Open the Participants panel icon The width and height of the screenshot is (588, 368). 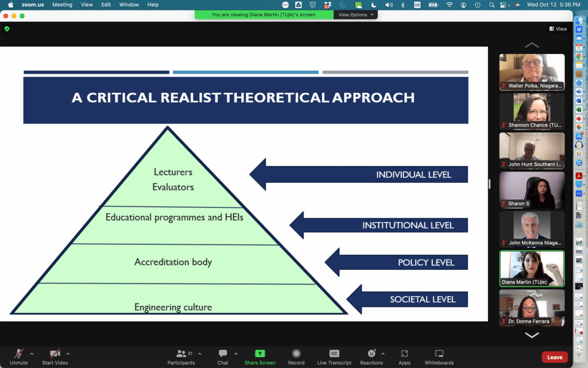181,354
